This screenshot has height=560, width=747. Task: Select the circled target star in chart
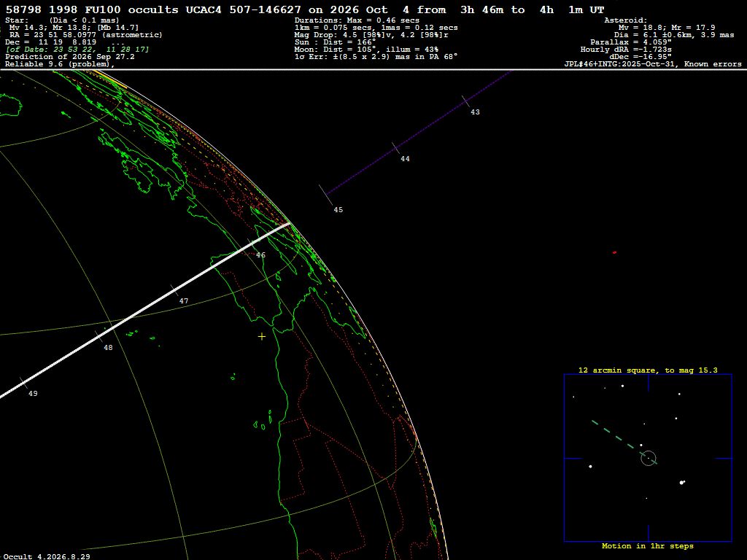coord(649,458)
